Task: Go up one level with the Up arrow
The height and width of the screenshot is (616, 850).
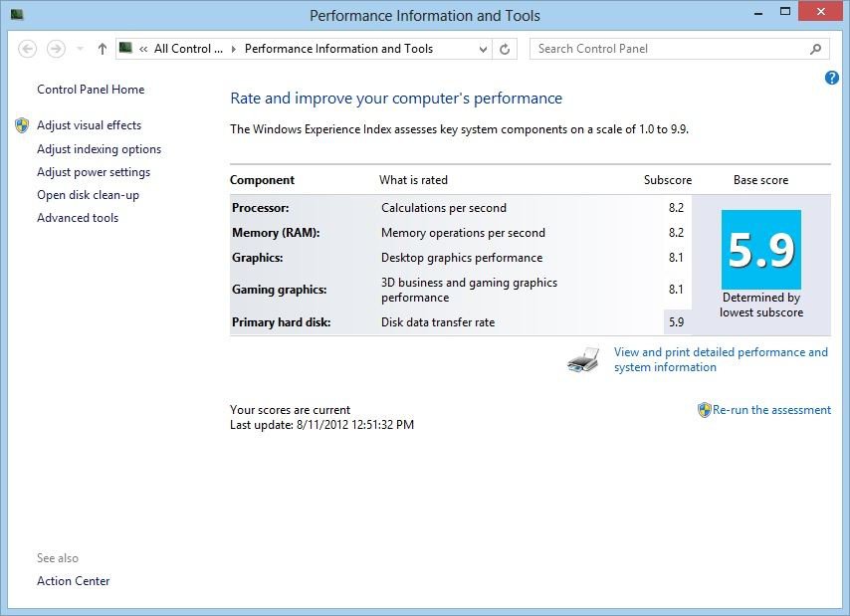Action: tap(102, 49)
